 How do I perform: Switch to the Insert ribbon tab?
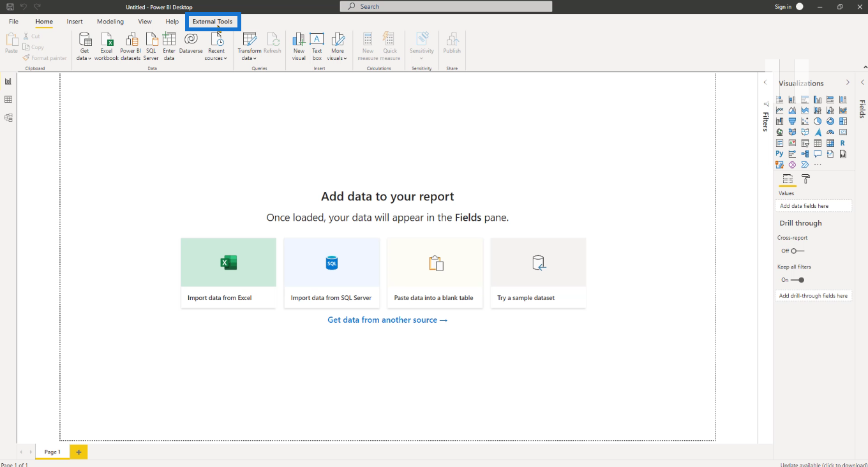pyautogui.click(x=75, y=22)
